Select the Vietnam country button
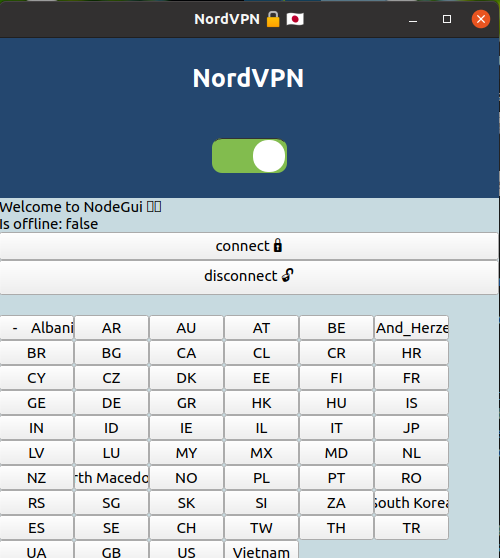 262,550
